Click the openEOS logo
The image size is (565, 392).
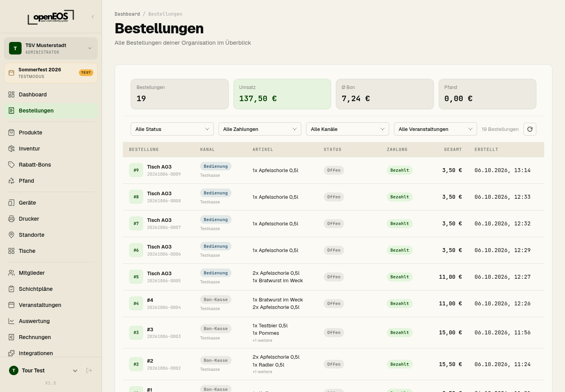[51, 17]
